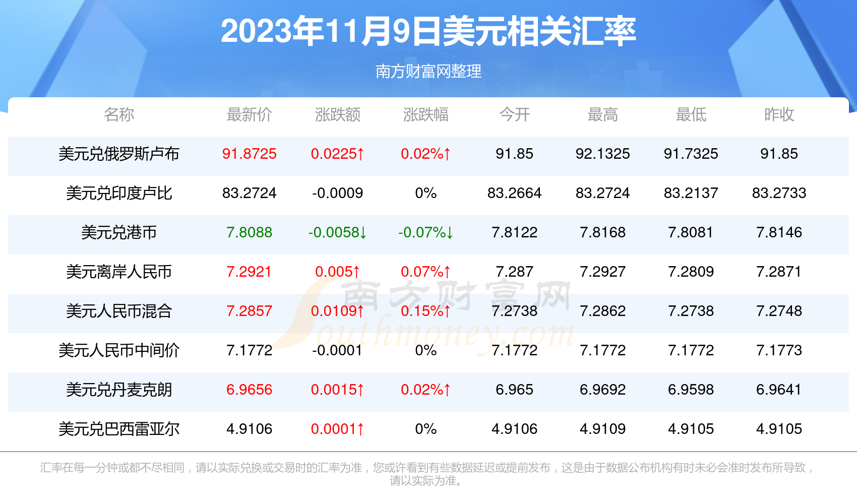This screenshot has height=504, width=857.
Task: Click offshore yuan previous close 7.2871
Action: click(x=779, y=272)
